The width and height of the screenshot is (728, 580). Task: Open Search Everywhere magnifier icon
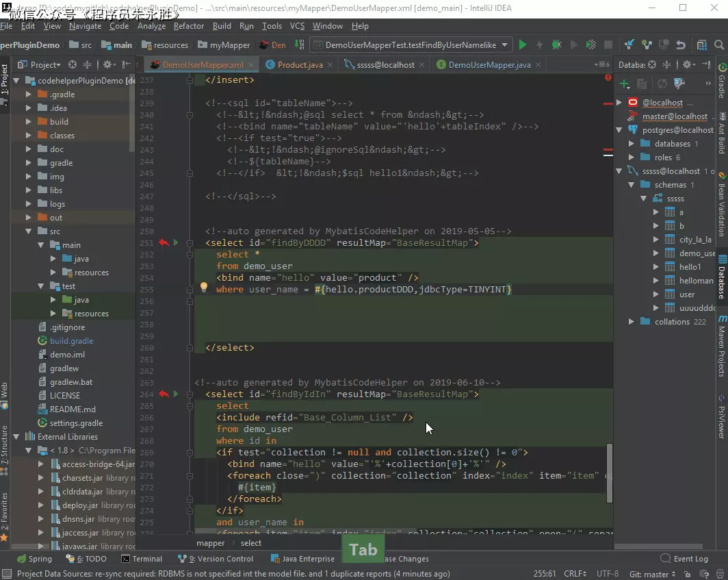(719, 45)
